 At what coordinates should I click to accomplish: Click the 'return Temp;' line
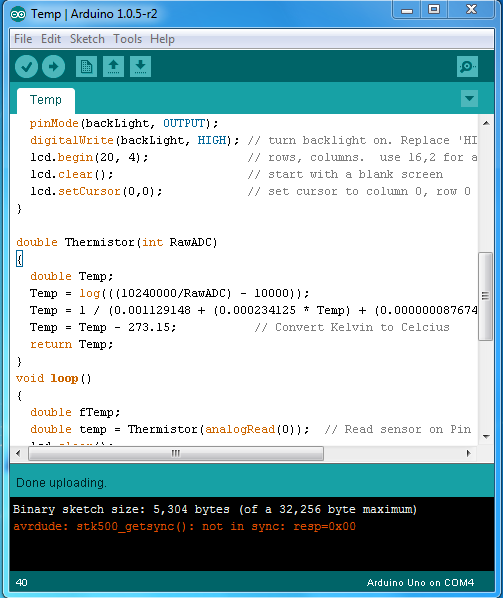click(x=72, y=345)
